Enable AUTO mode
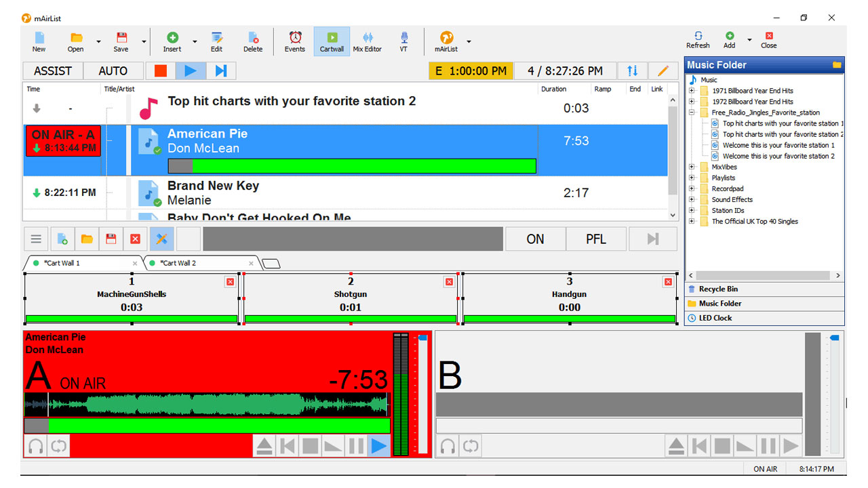The image size is (868, 488). [x=113, y=70]
